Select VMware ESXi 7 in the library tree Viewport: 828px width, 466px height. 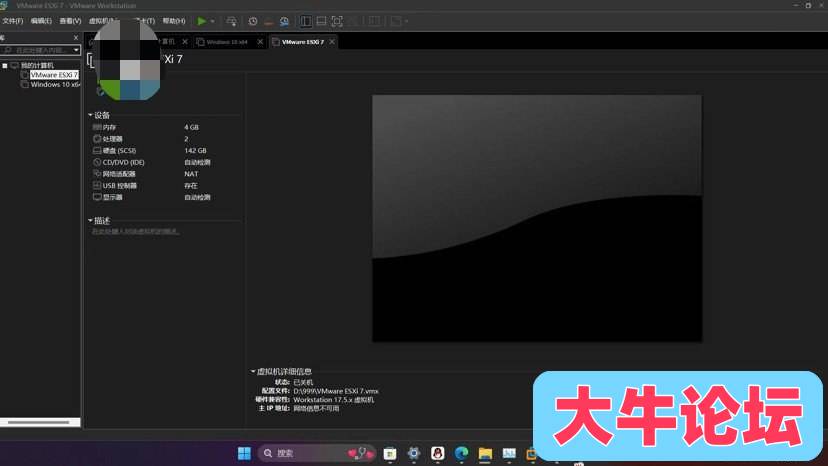click(x=54, y=75)
